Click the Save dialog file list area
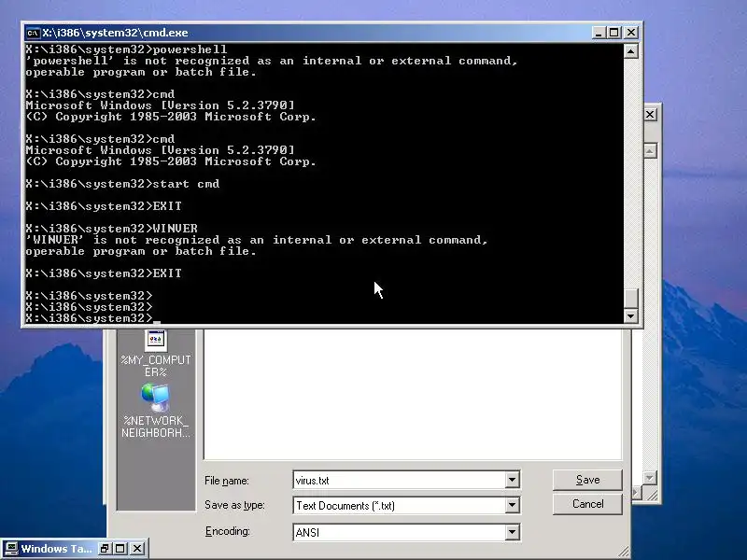 [x=413, y=394]
